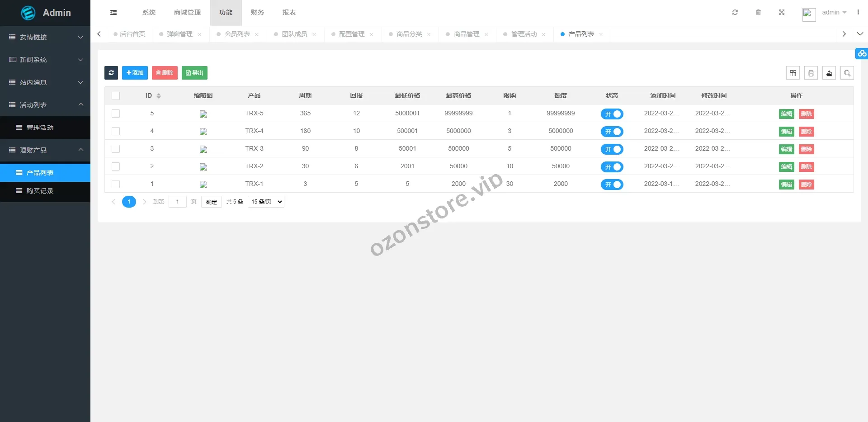
Task: Enter fullscreen using the expand icon
Action: click(782, 13)
